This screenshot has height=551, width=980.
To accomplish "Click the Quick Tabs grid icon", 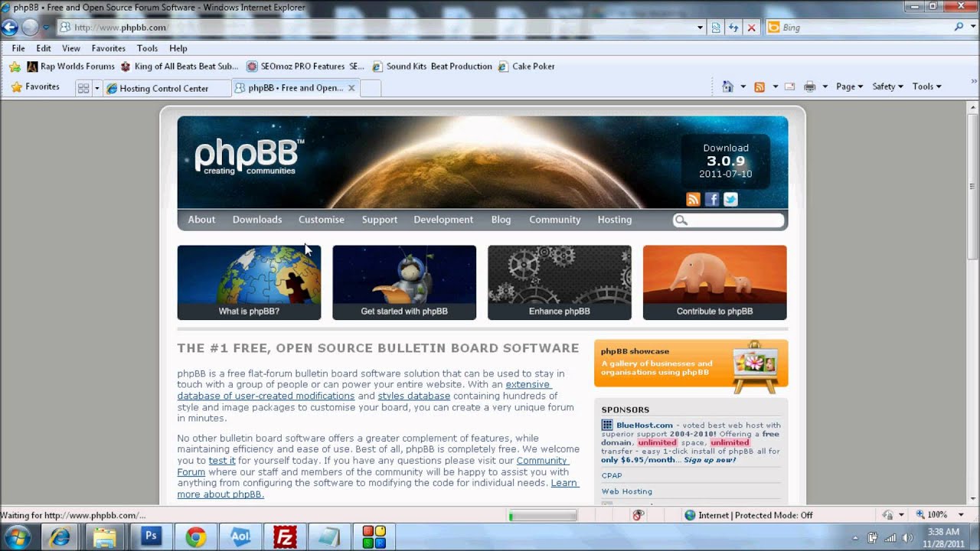I will click(83, 88).
